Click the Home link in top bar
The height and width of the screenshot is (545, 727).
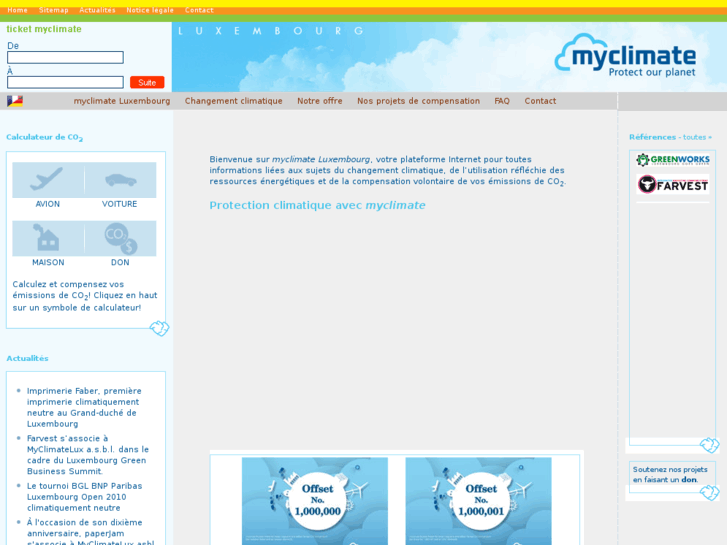pos(18,10)
